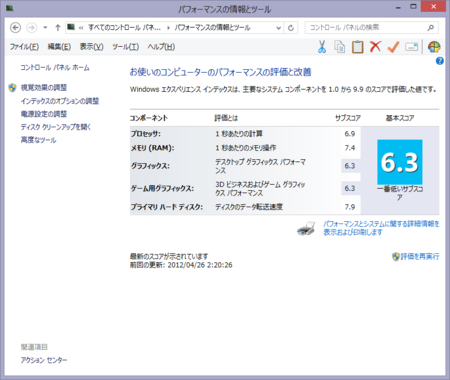Image resolution: width=450 pixels, height=380 pixels.
Task: Click the パフォーマンスの情報とツール breadcrumb
Action: click(x=213, y=28)
